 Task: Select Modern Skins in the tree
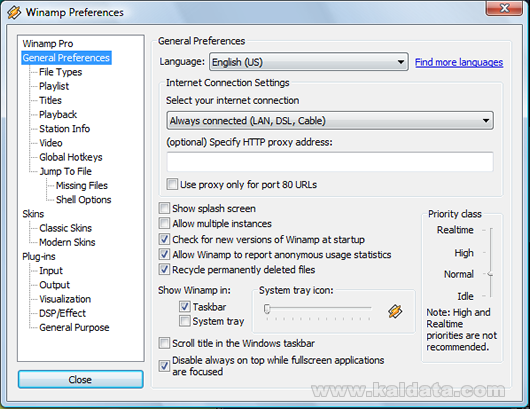coord(67,242)
